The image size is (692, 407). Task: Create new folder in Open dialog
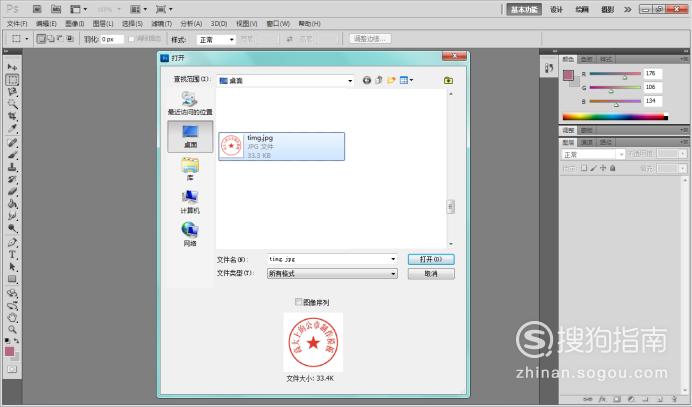point(391,80)
